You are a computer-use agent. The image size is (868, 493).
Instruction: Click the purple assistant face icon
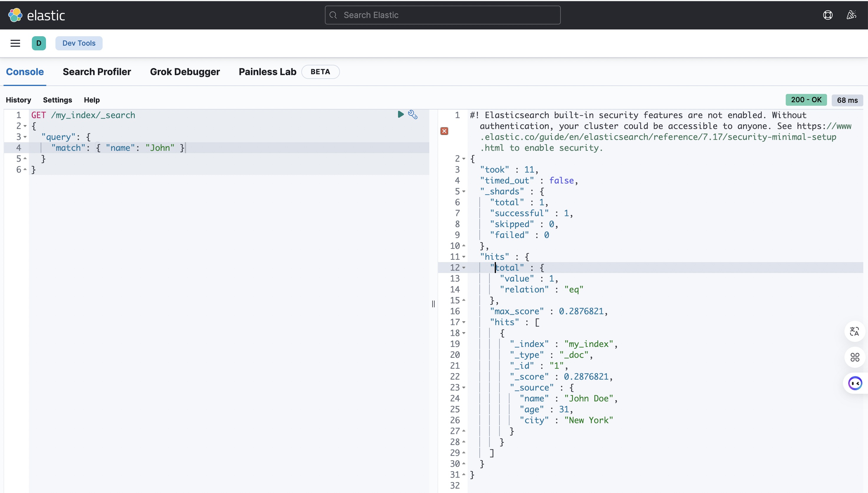click(x=855, y=383)
